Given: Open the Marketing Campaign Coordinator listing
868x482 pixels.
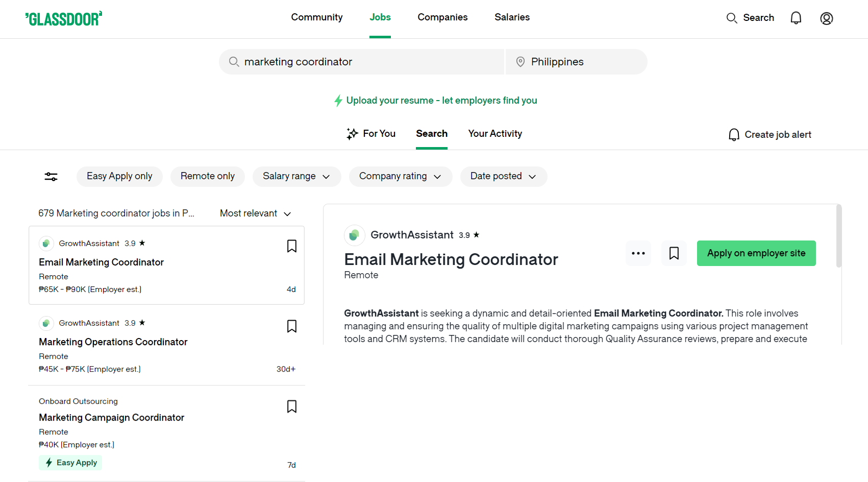Looking at the screenshot, I should point(111,418).
